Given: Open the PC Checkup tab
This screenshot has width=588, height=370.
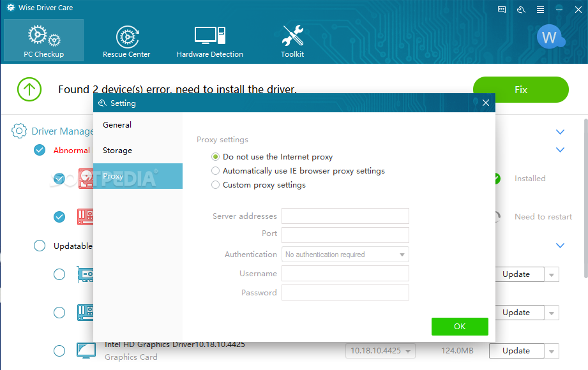Looking at the screenshot, I should [x=44, y=40].
